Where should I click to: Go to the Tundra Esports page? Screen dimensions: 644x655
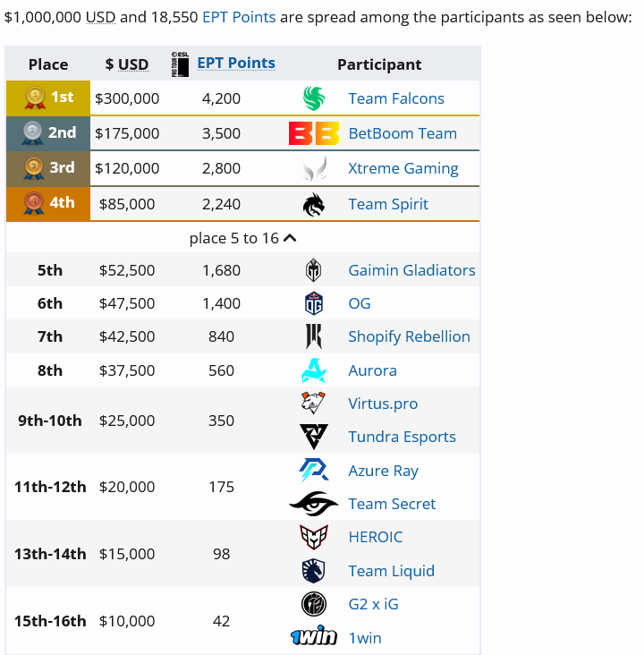tap(402, 437)
